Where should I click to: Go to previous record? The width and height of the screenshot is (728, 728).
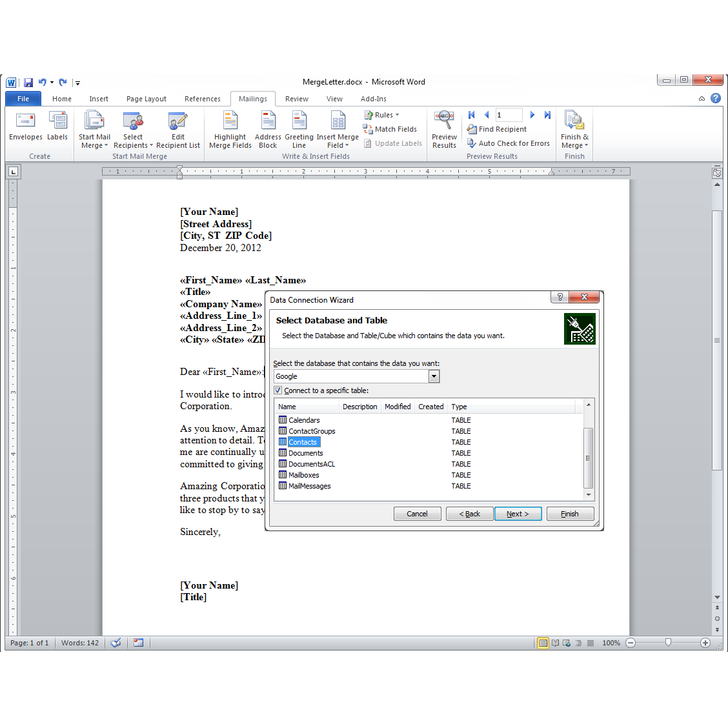click(487, 115)
